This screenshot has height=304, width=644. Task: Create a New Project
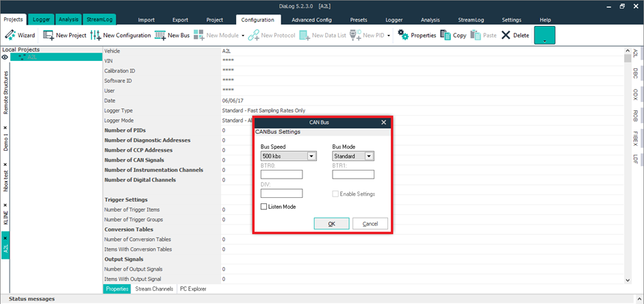[65, 35]
